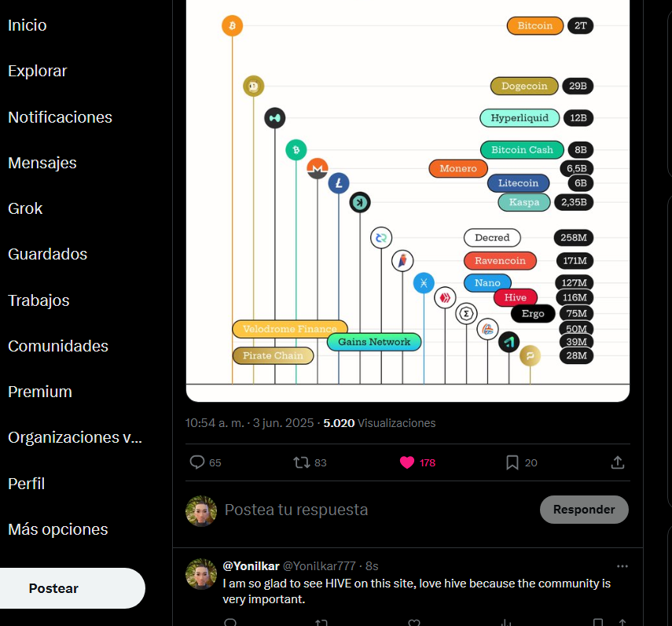Open Grok in the sidebar
Screen dimensions: 672x626
click(25, 208)
